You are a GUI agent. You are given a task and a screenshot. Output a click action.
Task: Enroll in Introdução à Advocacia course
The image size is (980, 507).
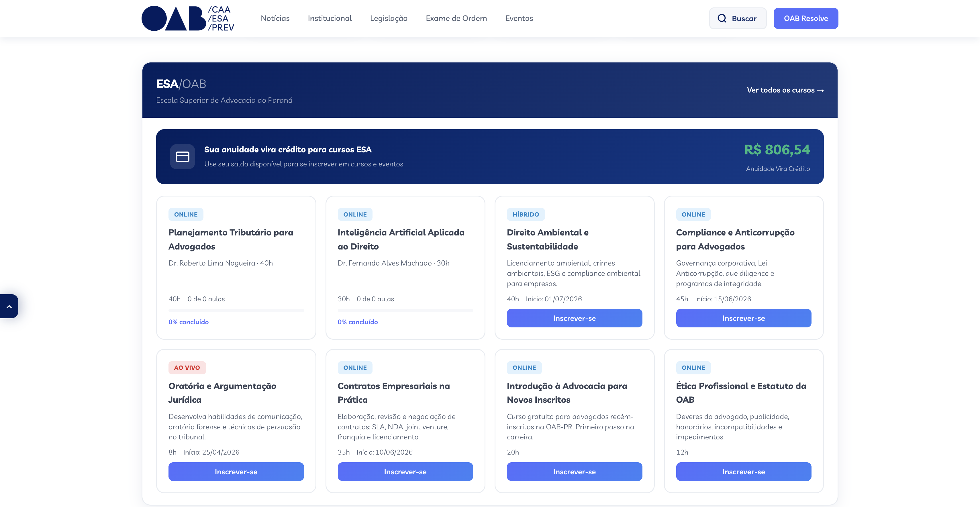[x=574, y=472]
